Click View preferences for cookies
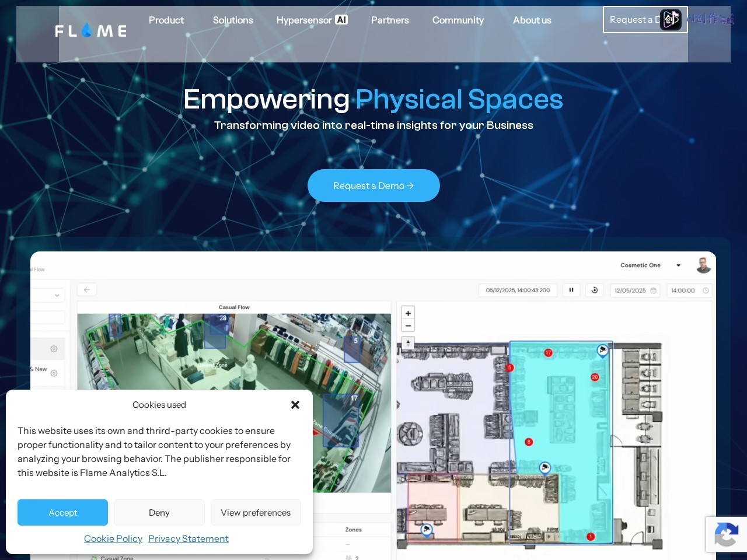This screenshot has width=747, height=560. coord(256,512)
